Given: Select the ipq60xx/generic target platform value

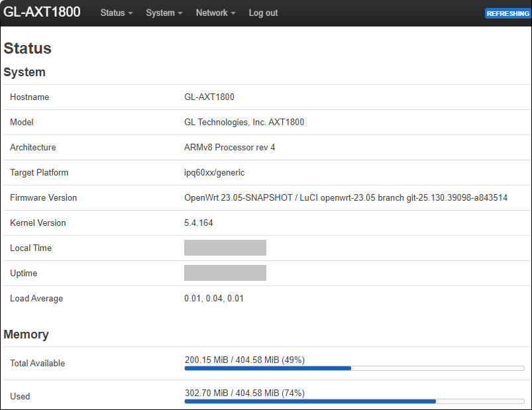Looking at the screenshot, I should click(214, 172).
